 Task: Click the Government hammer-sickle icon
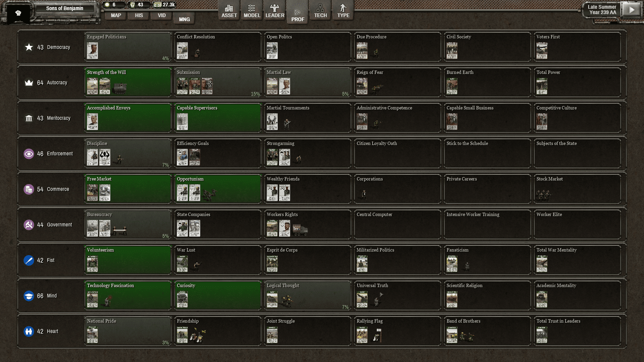[29, 225]
